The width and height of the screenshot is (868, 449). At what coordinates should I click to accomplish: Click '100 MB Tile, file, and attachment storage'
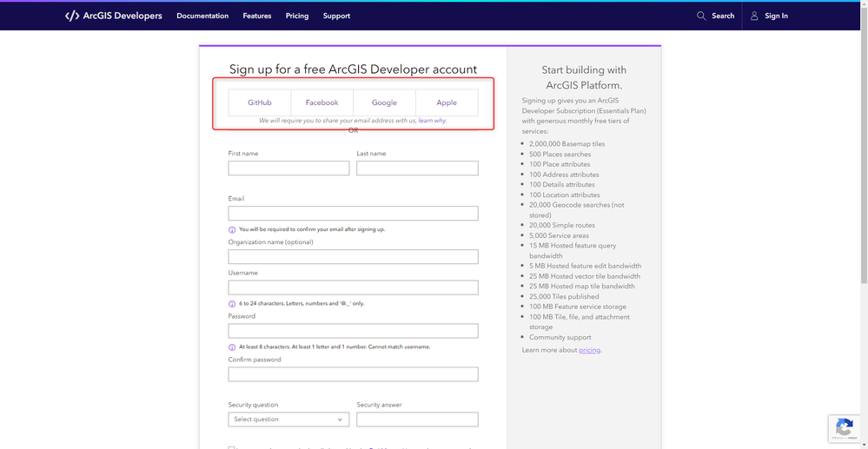tap(580, 322)
